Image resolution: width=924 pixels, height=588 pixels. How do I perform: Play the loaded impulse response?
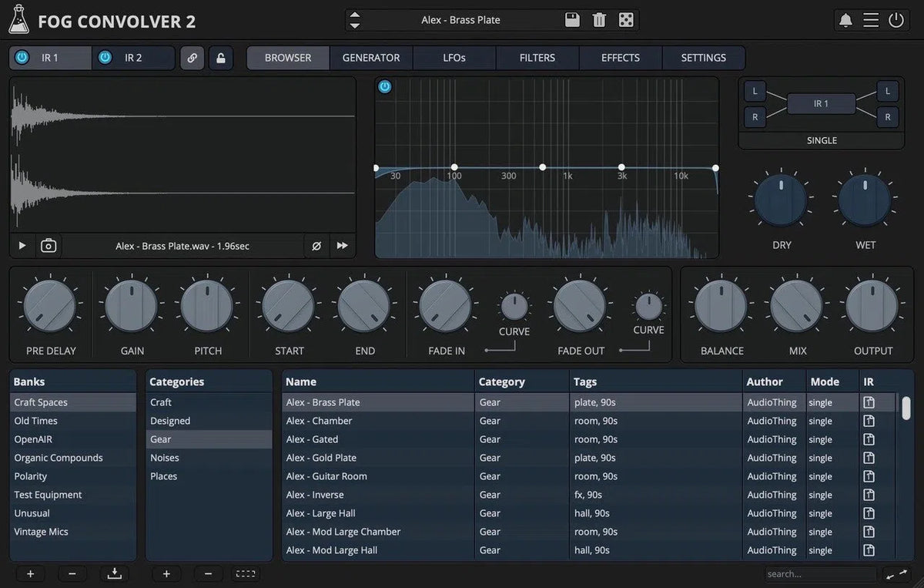pyautogui.click(x=21, y=245)
